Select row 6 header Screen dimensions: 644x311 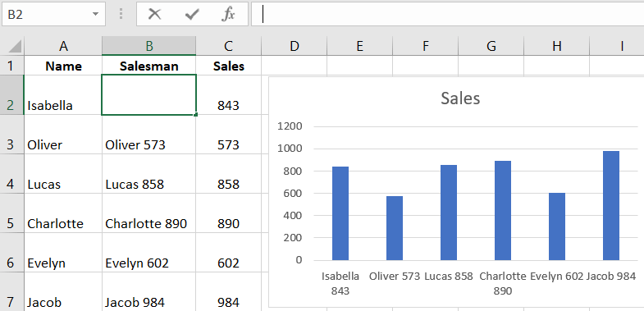click(11, 253)
